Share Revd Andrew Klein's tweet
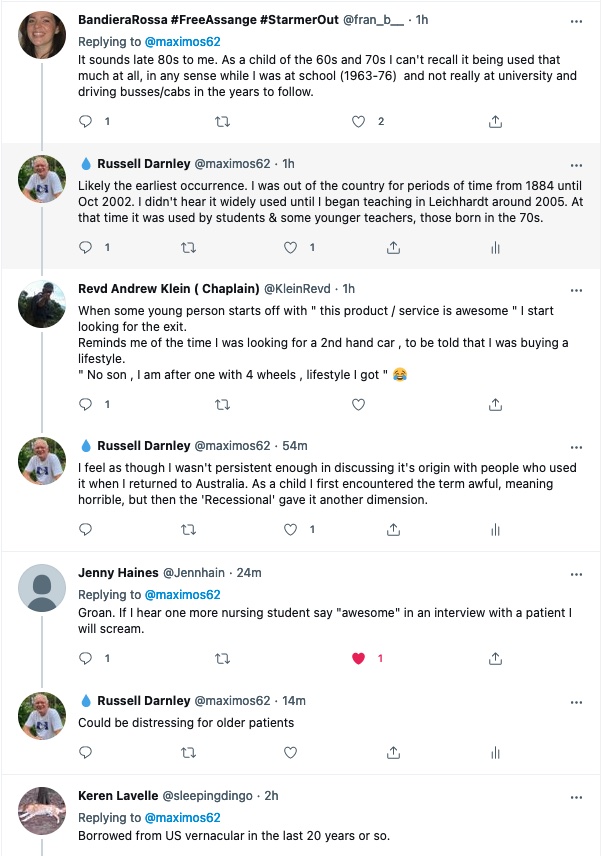 pos(495,404)
